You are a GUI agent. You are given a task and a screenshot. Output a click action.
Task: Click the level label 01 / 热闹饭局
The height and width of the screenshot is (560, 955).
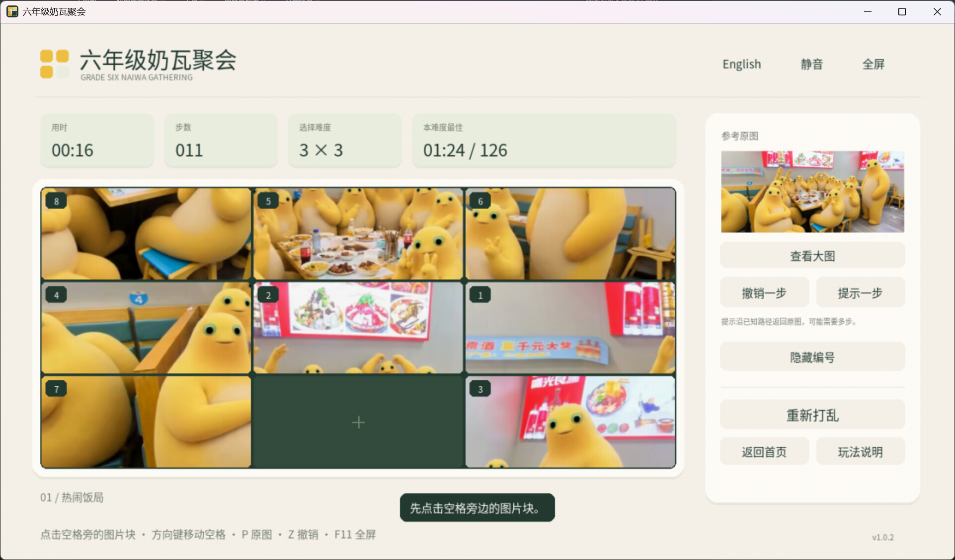[x=72, y=497]
